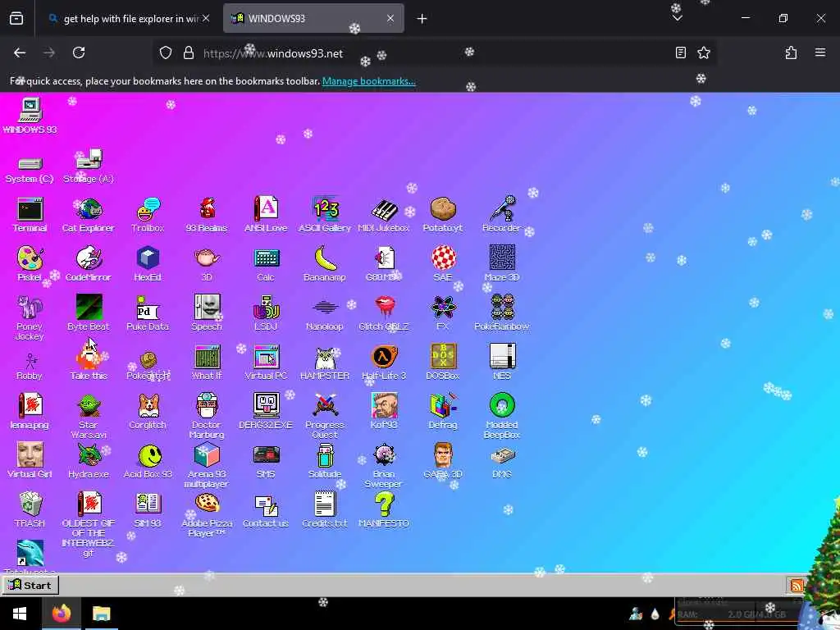Open the ASCII Gallery icon
The height and width of the screenshot is (630, 840).
pos(325,215)
